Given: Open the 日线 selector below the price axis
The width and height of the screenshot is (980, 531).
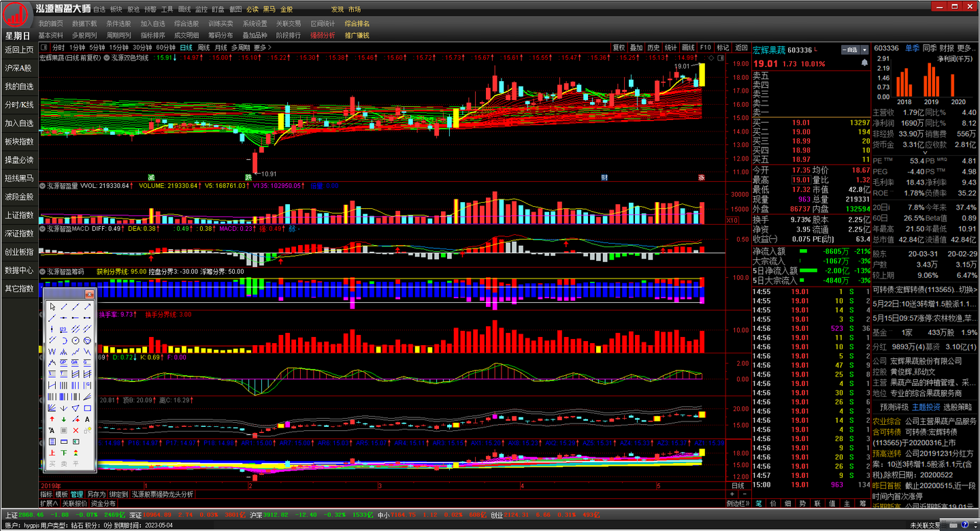Looking at the screenshot, I should [737, 485].
